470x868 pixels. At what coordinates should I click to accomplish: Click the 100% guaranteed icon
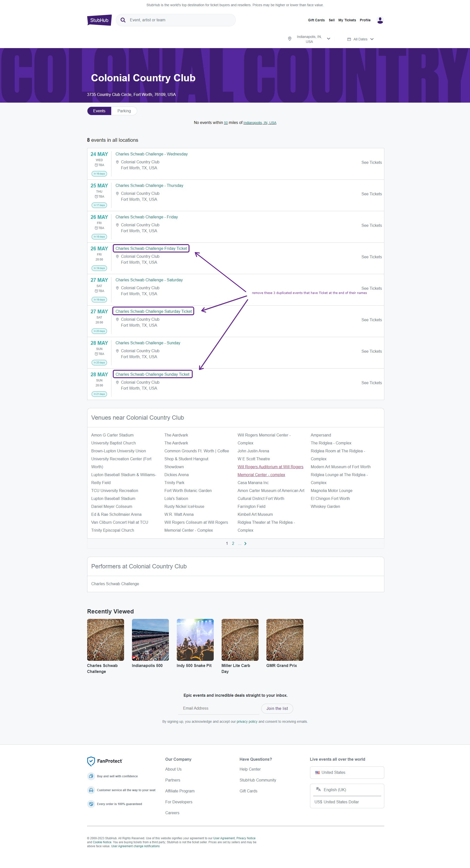(x=91, y=804)
